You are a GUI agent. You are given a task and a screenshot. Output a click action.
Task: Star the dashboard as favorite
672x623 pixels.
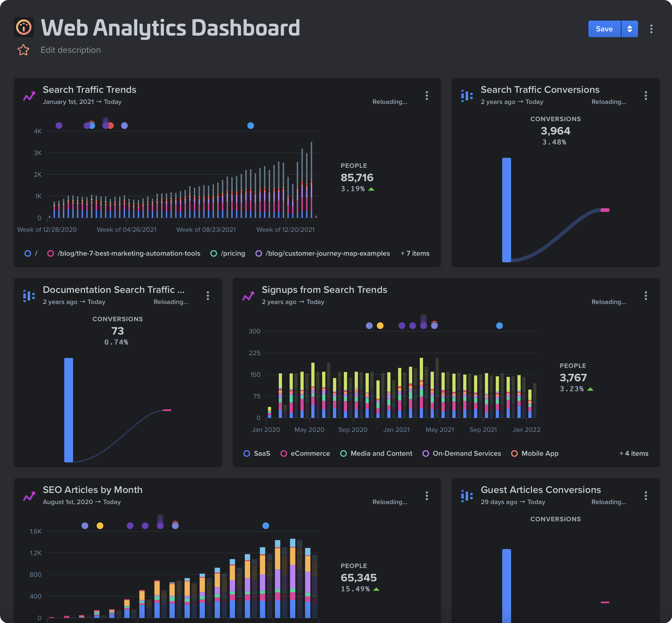click(23, 50)
